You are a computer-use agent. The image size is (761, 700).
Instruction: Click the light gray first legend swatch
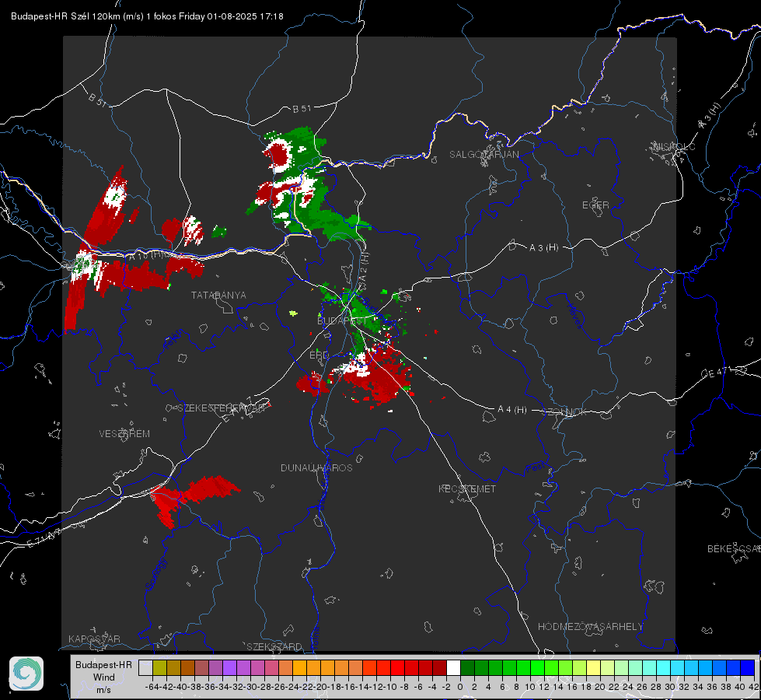click(x=145, y=667)
